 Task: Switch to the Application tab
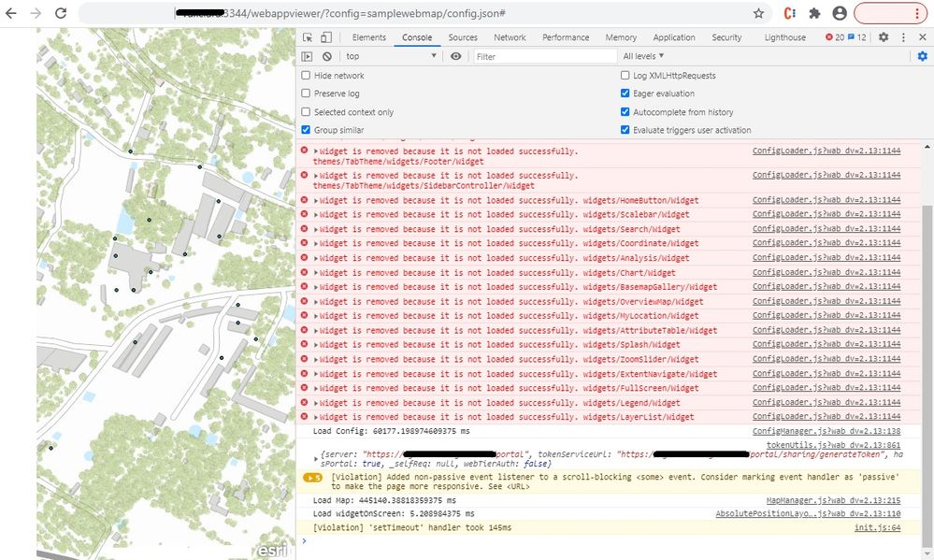pos(674,37)
